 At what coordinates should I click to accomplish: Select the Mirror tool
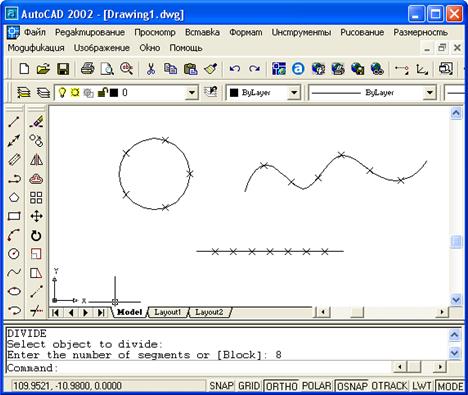pos(36,160)
